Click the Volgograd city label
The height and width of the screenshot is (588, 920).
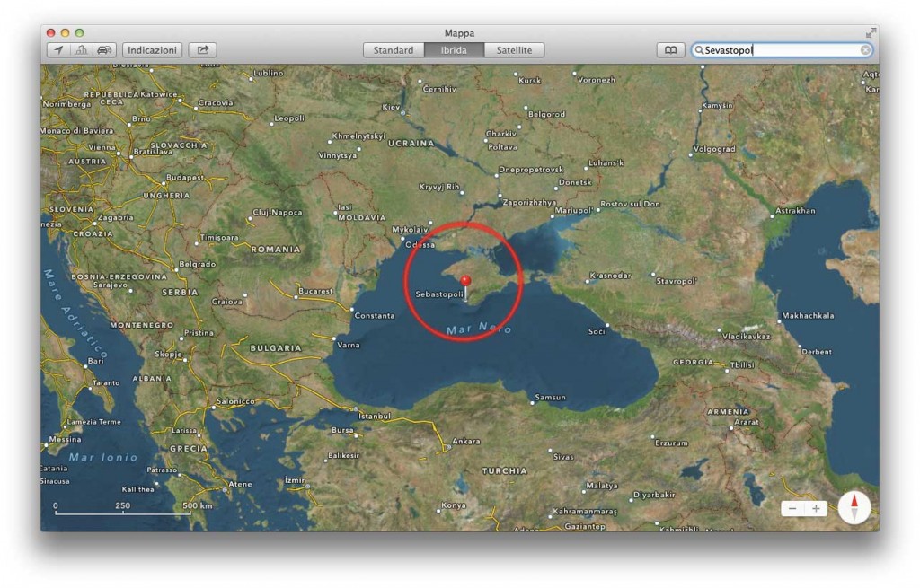click(714, 149)
